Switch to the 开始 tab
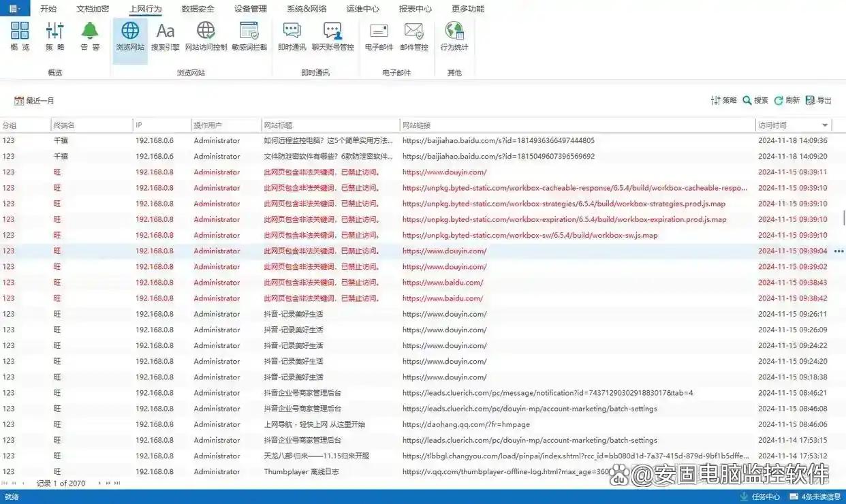The height and width of the screenshot is (504, 846). tap(48, 9)
